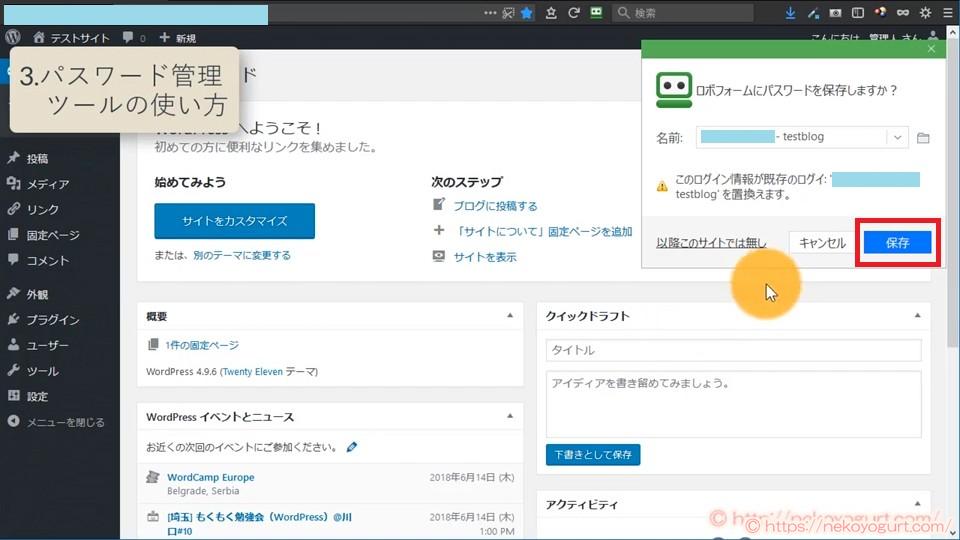This screenshot has height=540, width=960.
Task: Click the RoboForm extension icon in toolbar
Action: (x=597, y=13)
